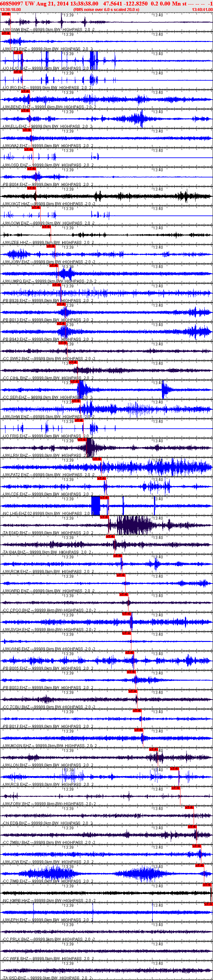
Task: Select the UW GNW BHZ station label
Action: pyautogui.click(x=48, y=30)
